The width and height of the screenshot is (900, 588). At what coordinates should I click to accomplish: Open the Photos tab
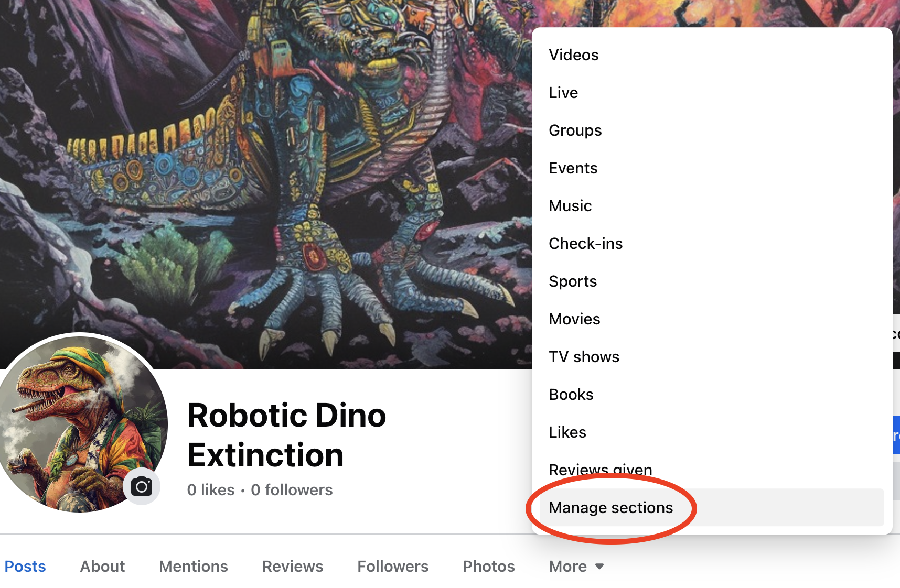click(x=488, y=567)
